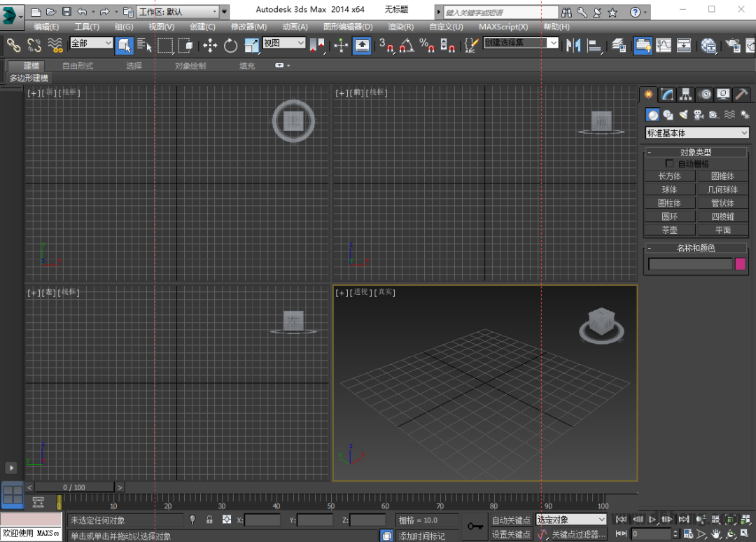Toggle Window/Crossing selection mode
Image resolution: width=756 pixels, height=542 pixels.
(185, 46)
